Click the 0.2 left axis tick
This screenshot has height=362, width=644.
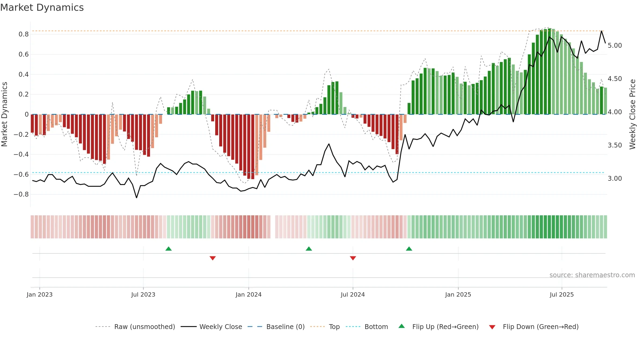[24, 94]
